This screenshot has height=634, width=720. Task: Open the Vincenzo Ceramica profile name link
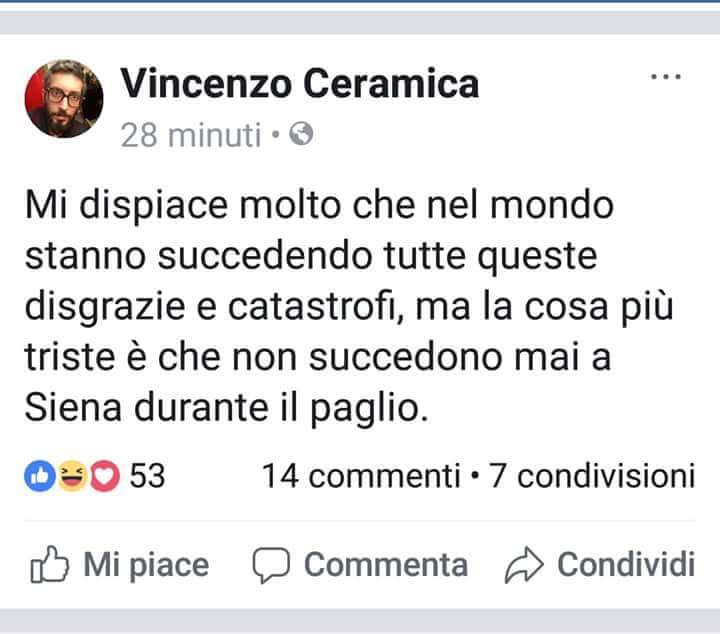[300, 84]
